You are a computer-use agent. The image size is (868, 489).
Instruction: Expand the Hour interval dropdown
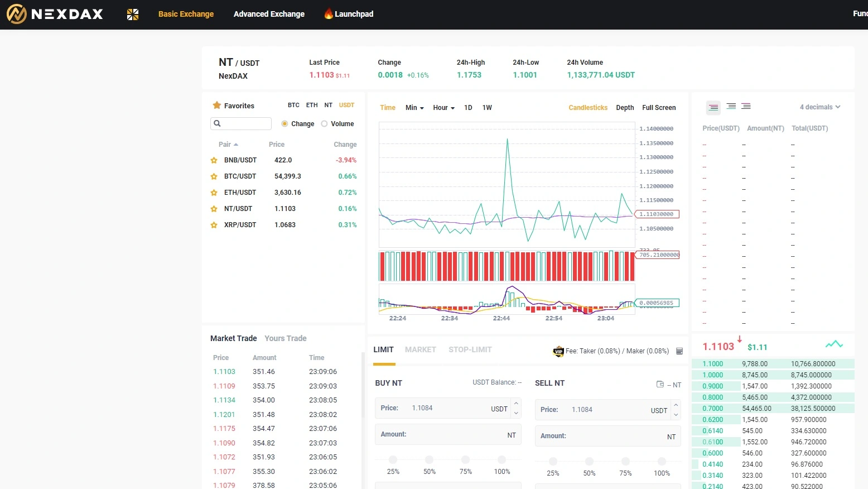tap(444, 108)
